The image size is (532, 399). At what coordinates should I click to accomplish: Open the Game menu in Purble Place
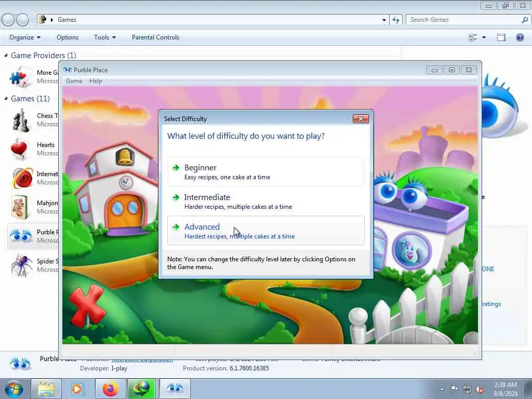tap(74, 81)
